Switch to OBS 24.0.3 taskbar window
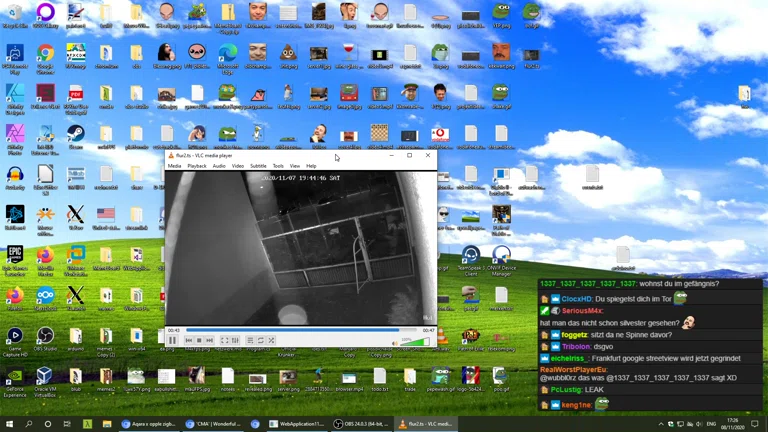The width and height of the screenshot is (768, 432). 361,424
